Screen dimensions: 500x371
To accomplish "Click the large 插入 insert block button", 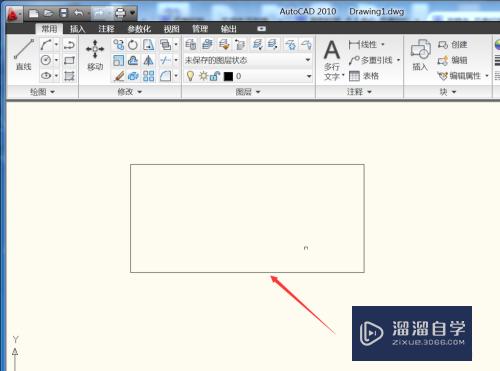I will [x=420, y=55].
